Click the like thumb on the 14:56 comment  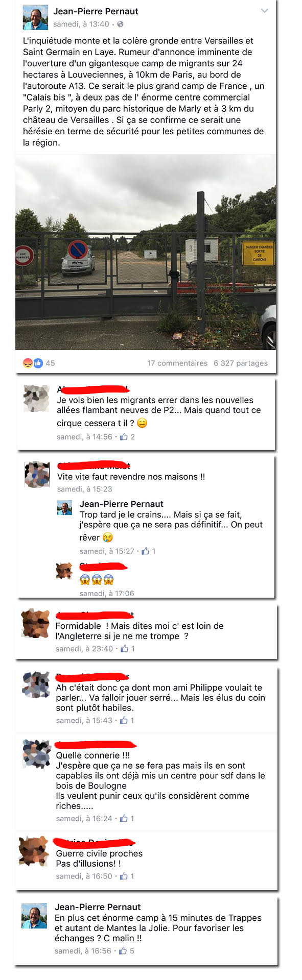point(124,437)
